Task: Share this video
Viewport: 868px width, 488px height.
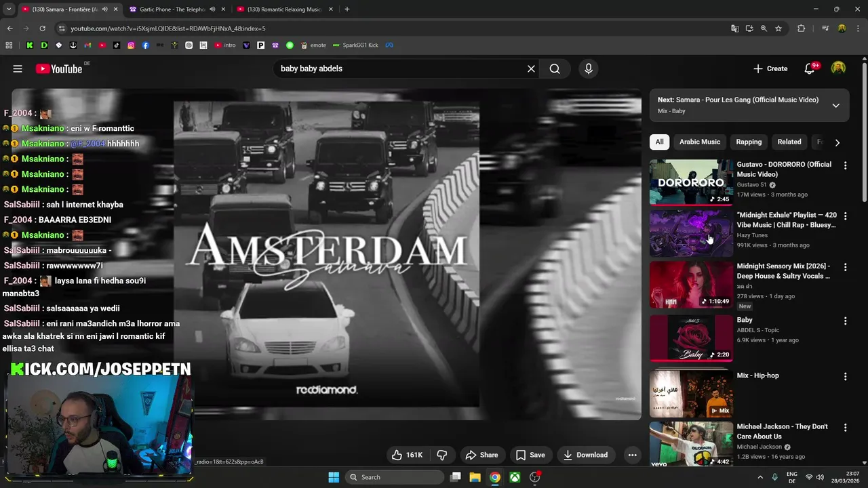Action: [x=481, y=455]
